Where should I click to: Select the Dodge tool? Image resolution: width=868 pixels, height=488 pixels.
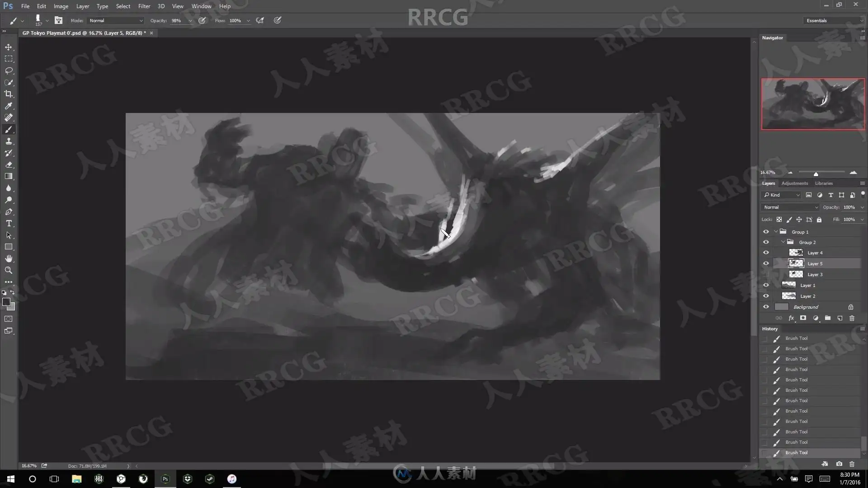coord(9,200)
